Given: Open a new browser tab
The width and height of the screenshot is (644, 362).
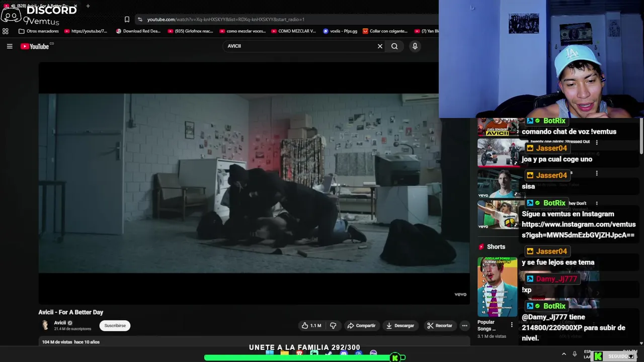Looking at the screenshot, I should pos(88,6).
